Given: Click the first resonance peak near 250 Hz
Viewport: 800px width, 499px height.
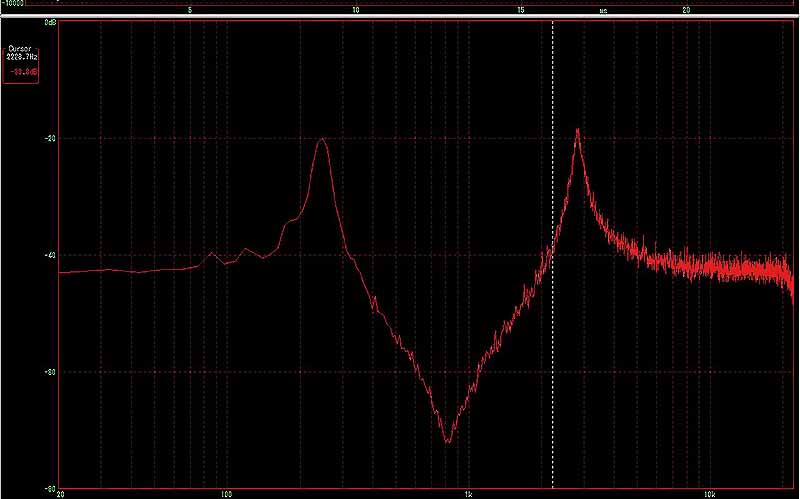Looking at the screenshot, I should (321, 141).
